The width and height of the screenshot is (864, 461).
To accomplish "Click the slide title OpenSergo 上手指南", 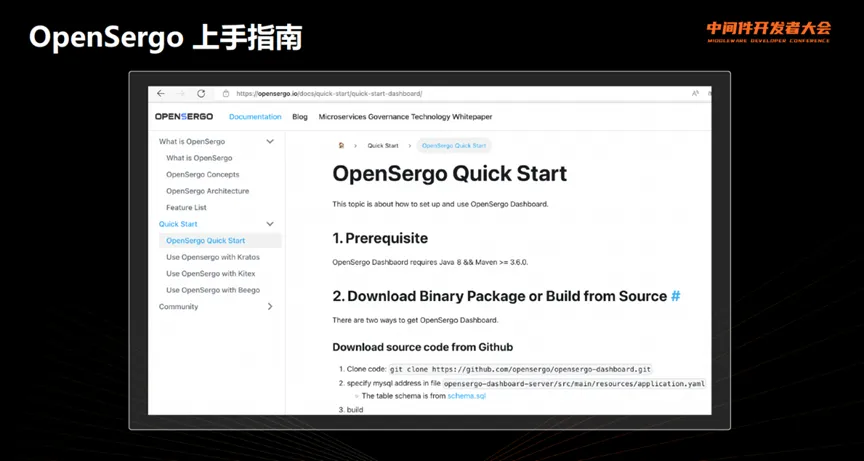I will [165, 39].
